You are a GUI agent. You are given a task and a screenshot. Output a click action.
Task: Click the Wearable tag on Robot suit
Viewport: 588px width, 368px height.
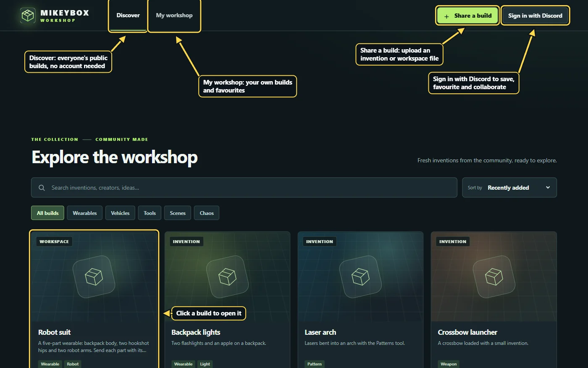50,364
